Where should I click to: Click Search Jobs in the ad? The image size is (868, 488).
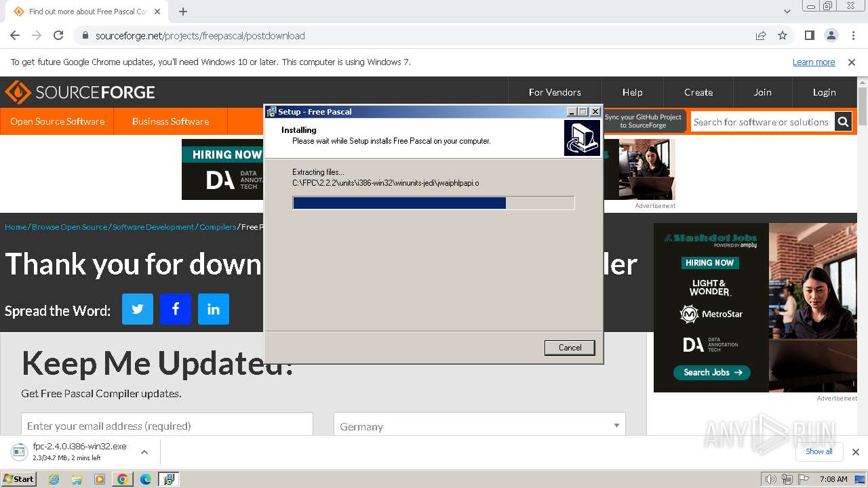[712, 372]
